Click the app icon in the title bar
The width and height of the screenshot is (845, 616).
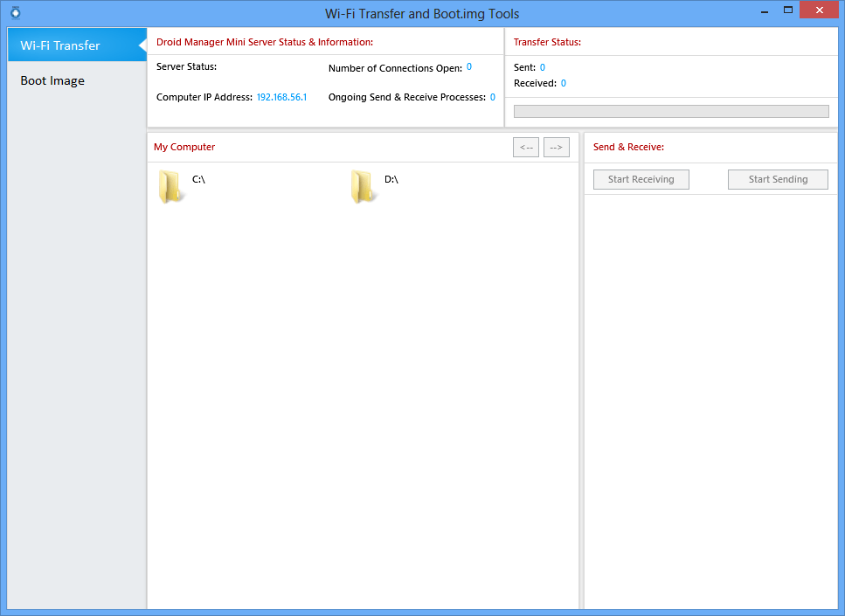pyautogui.click(x=14, y=11)
